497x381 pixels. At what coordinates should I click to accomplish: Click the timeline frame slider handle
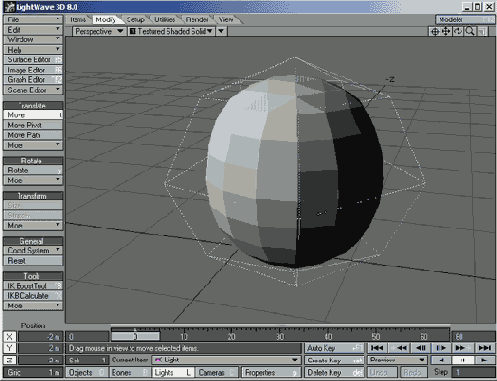click(135, 336)
